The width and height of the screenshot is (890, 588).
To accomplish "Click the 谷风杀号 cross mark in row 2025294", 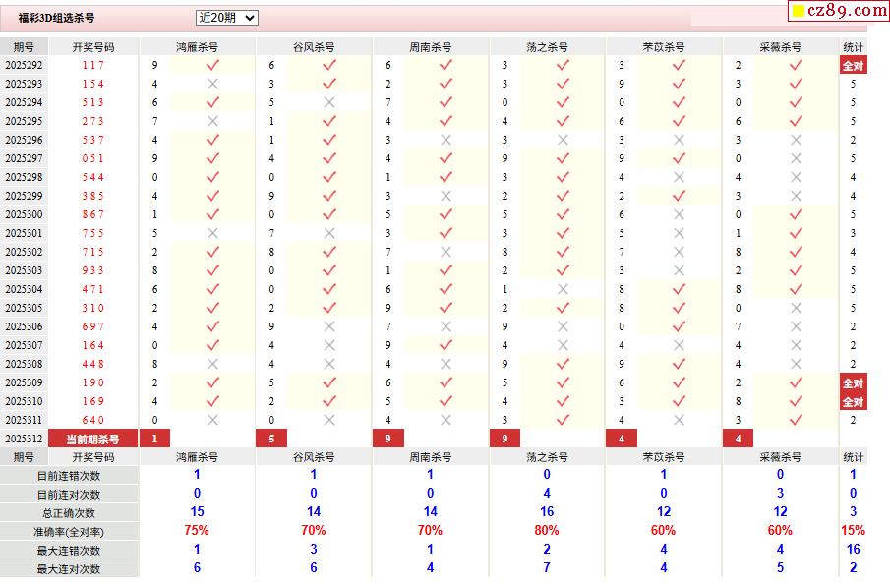I will (x=329, y=102).
